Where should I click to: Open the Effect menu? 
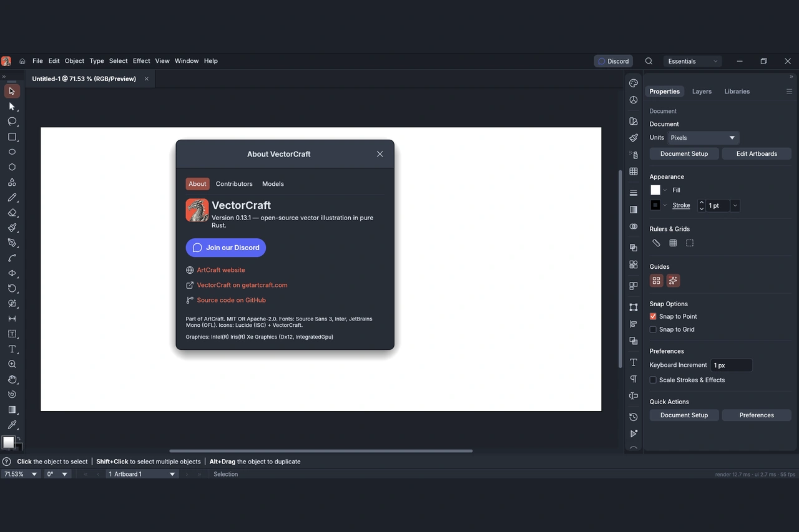(x=142, y=61)
